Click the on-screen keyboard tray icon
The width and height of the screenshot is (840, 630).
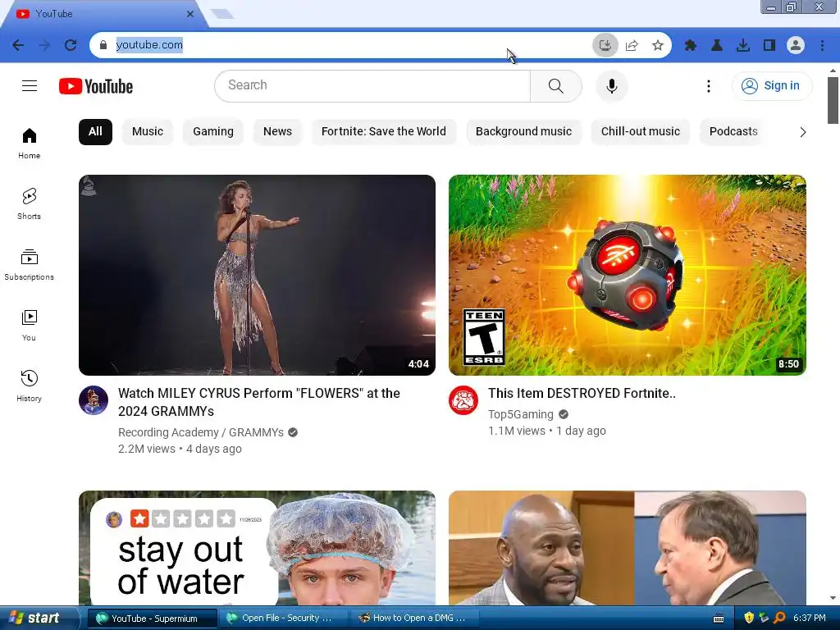(x=719, y=619)
